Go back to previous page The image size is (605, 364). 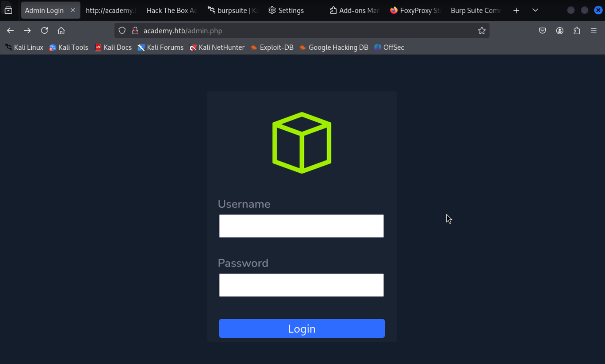tap(10, 31)
